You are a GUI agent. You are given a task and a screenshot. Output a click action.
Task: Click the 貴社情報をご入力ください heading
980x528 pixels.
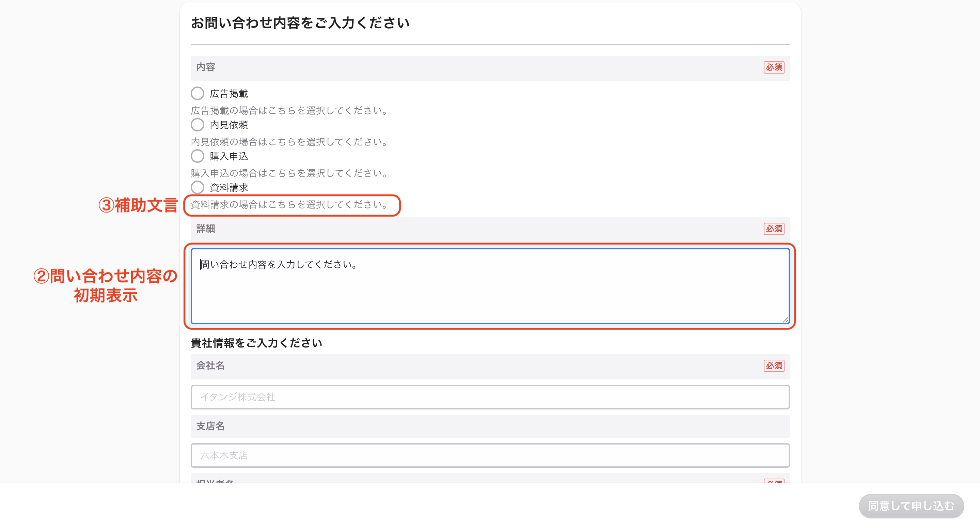[x=256, y=343]
